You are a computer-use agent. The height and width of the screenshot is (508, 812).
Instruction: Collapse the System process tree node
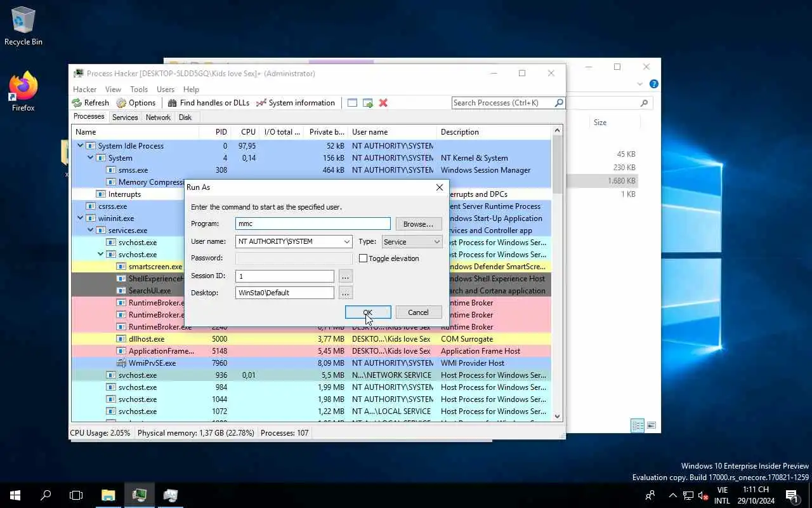click(x=91, y=158)
